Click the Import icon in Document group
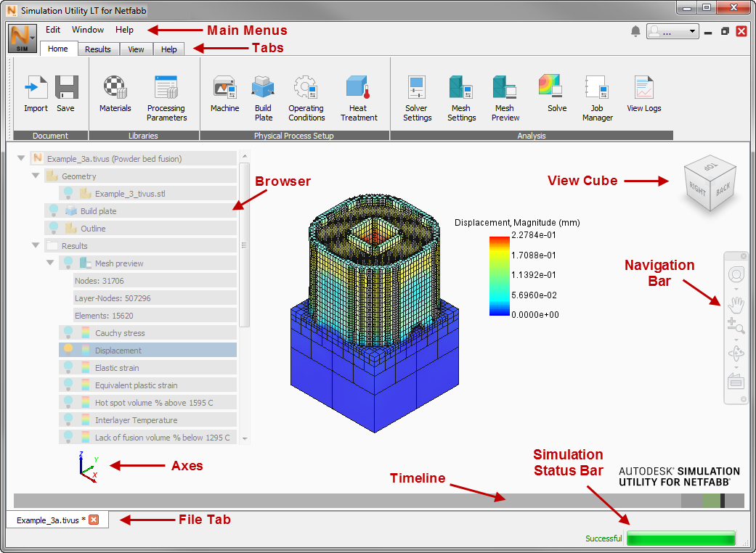This screenshot has height=553, width=756. [x=36, y=86]
